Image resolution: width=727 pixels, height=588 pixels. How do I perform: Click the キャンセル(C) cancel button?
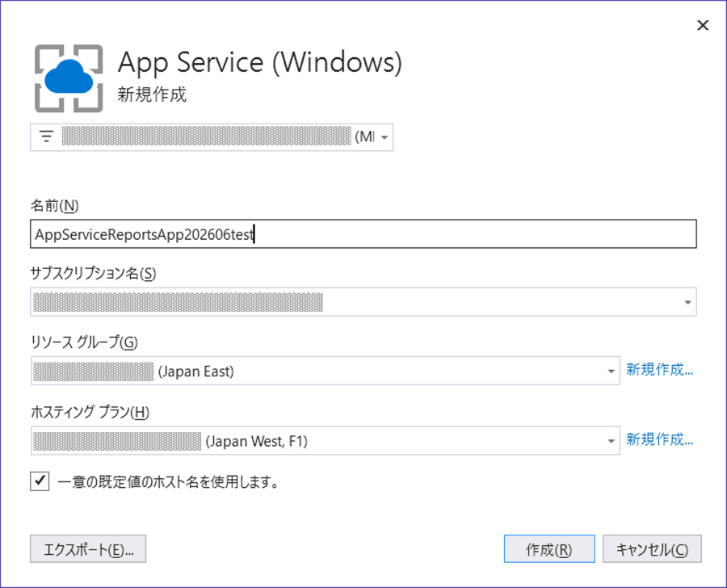click(x=652, y=549)
